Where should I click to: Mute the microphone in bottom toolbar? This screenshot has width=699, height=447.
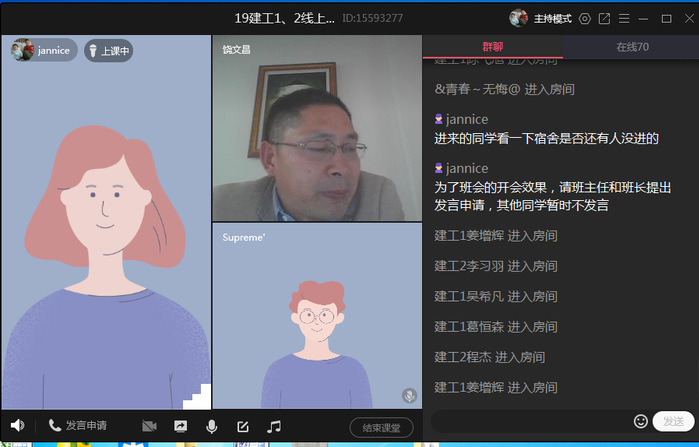tap(211, 426)
